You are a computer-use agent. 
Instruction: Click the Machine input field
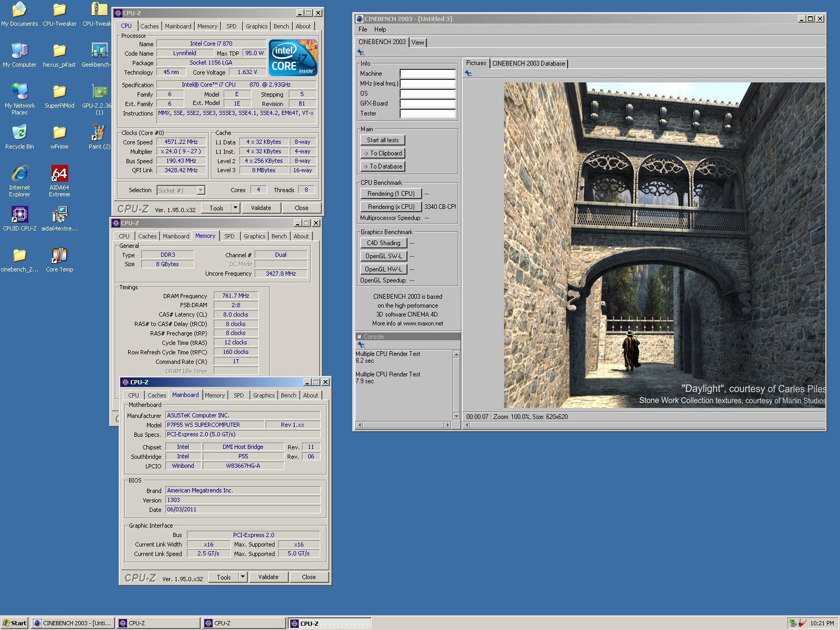pyautogui.click(x=427, y=73)
